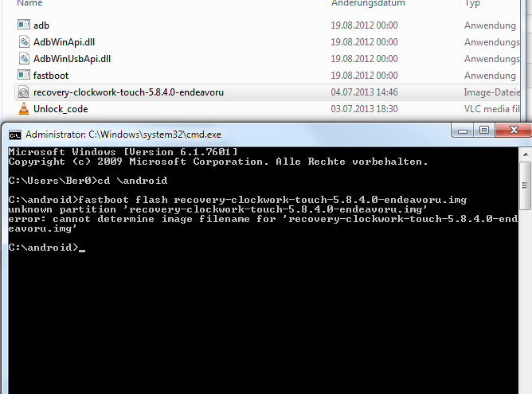Image resolution: width=532 pixels, height=394 pixels.
Task: Select the adb application file icon
Action: click(23, 25)
